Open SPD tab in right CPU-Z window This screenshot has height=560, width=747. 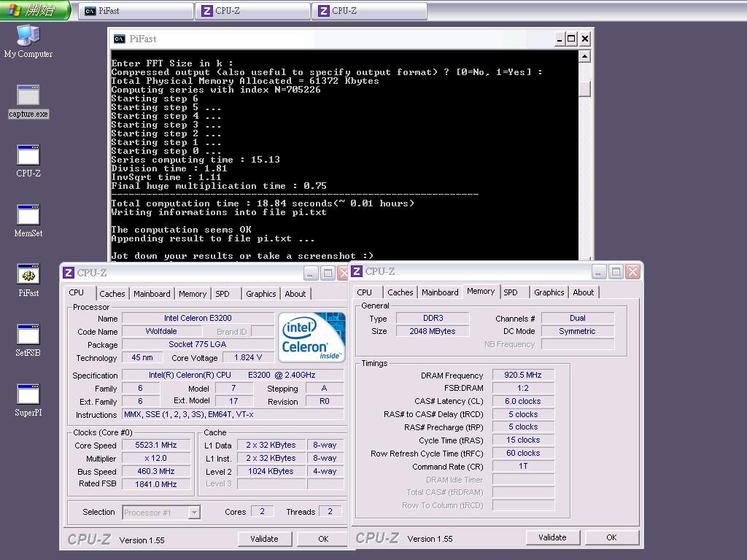[511, 292]
